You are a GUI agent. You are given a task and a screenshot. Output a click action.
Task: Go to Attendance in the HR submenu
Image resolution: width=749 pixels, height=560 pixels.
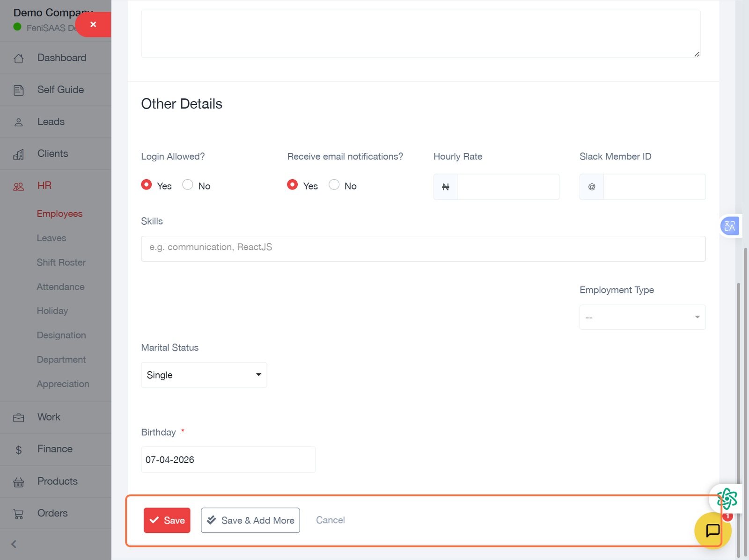tap(60, 287)
